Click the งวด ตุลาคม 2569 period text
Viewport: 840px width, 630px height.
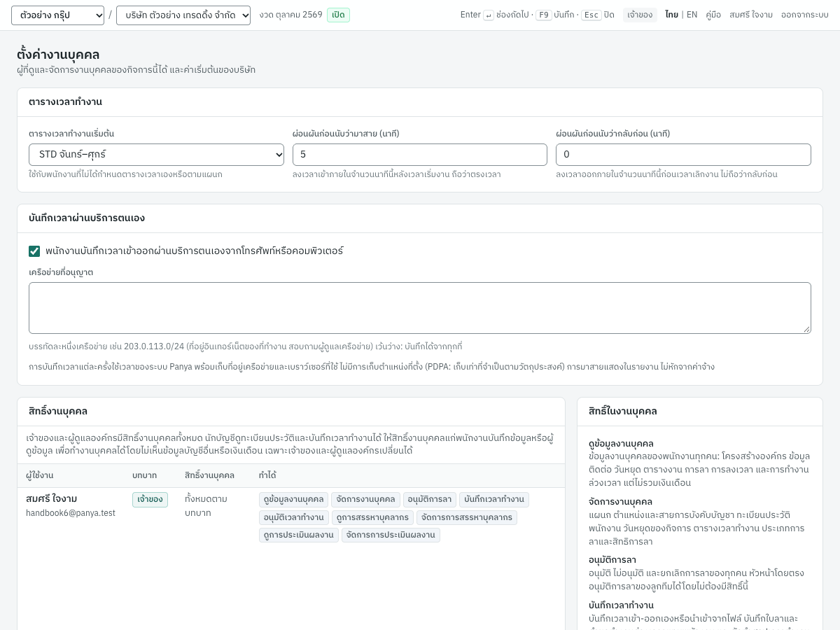coord(290,15)
